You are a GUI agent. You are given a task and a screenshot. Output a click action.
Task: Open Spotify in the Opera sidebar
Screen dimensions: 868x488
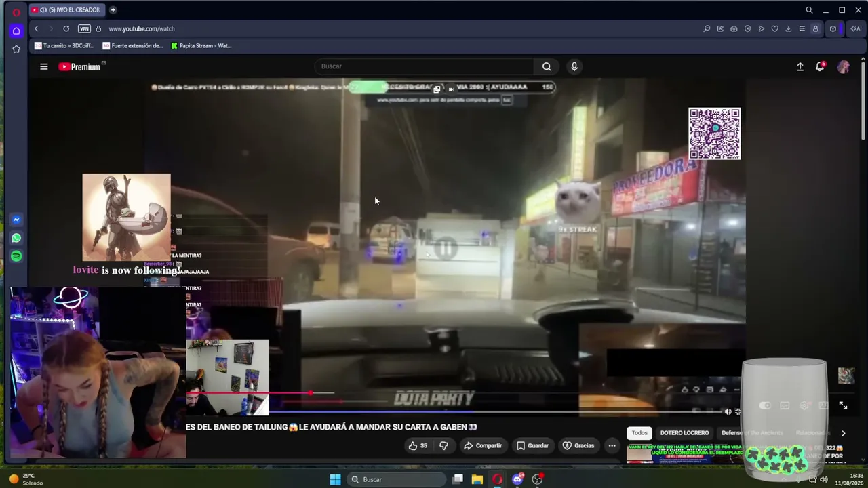pyautogui.click(x=16, y=256)
